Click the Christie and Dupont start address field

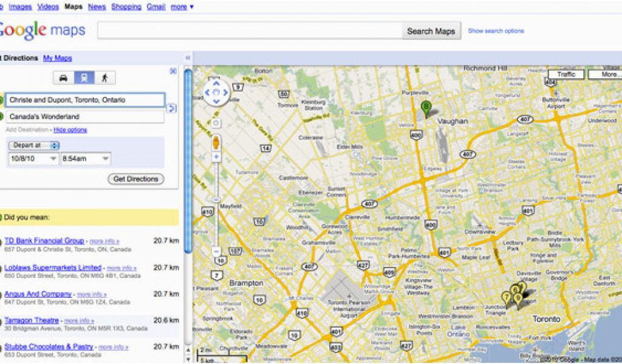coord(85,100)
